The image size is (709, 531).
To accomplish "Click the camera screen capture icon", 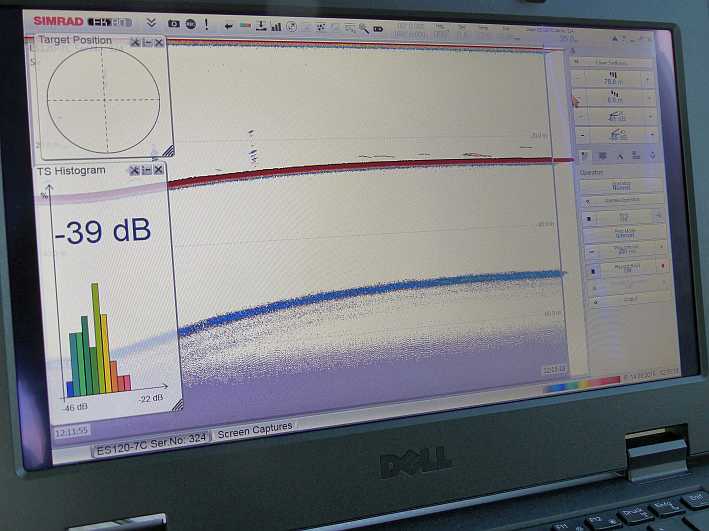I will click(x=173, y=23).
